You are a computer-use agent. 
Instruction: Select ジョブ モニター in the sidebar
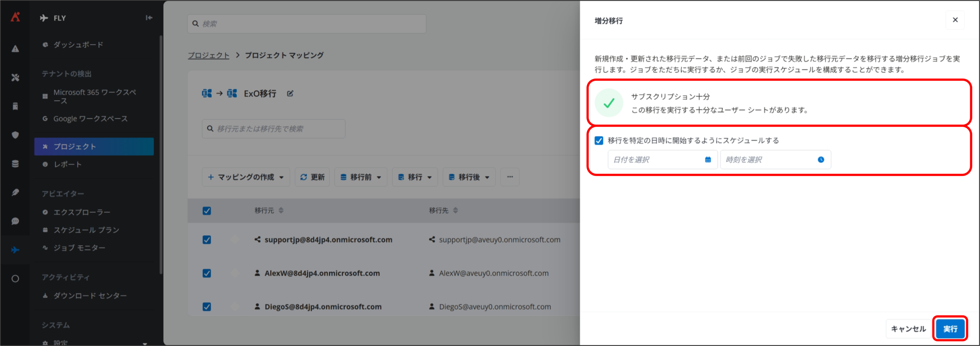[79, 248]
